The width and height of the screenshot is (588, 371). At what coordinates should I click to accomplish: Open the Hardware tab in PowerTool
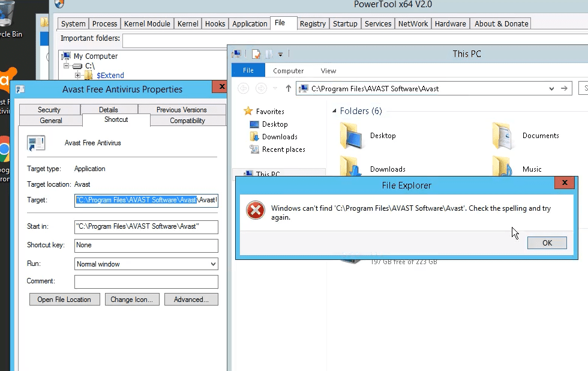451,23
